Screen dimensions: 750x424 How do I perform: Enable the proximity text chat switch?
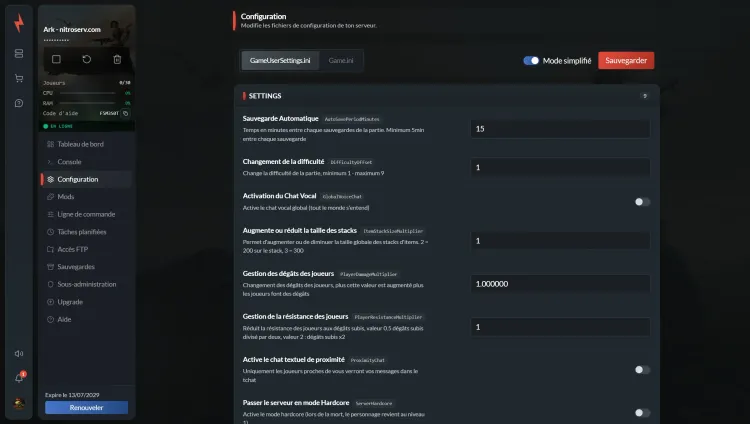click(642, 369)
